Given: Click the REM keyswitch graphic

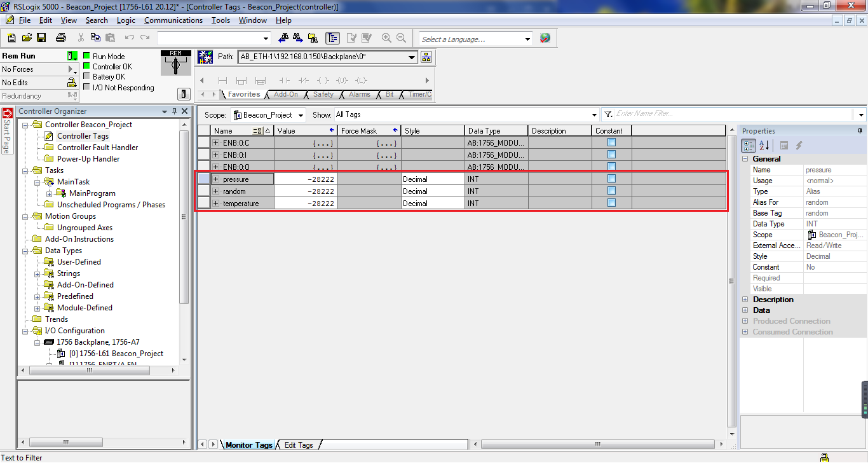Looking at the screenshot, I should [175, 64].
